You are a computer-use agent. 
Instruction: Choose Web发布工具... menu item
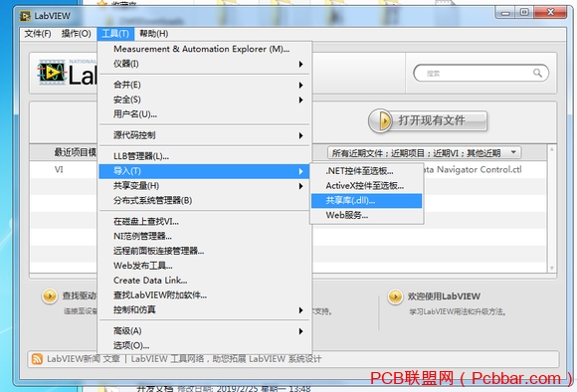pos(205,266)
